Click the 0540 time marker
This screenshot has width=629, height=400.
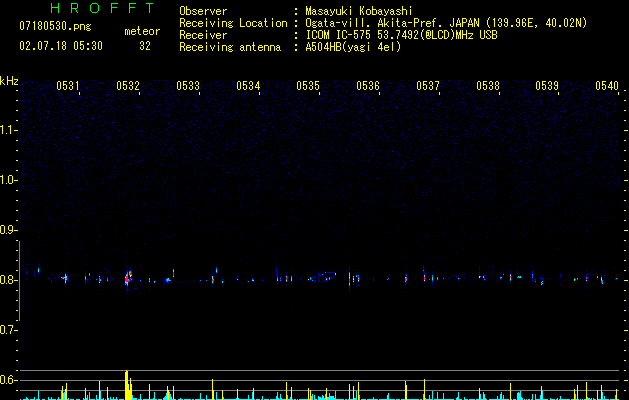(607, 86)
